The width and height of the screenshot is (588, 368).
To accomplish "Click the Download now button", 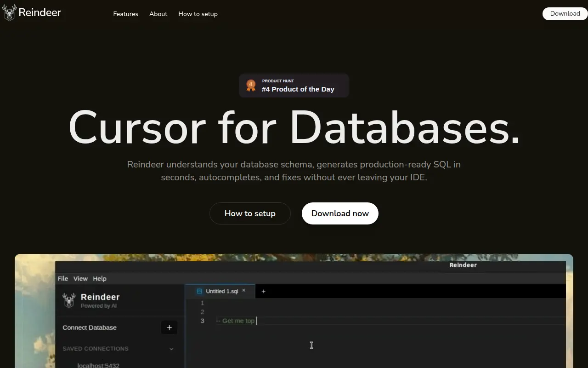I will tap(340, 213).
